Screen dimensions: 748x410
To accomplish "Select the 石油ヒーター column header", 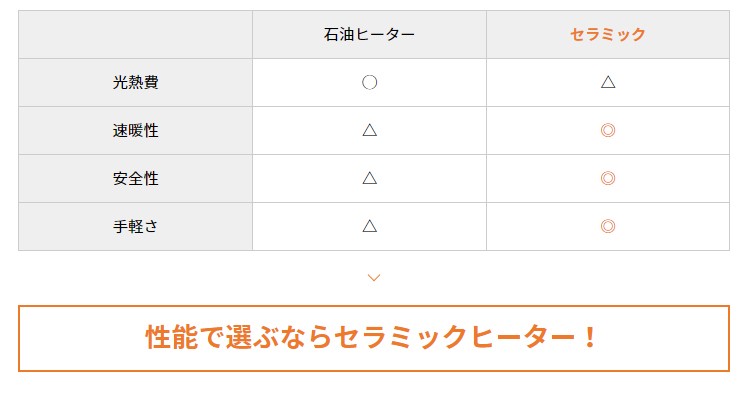I will point(369,34).
